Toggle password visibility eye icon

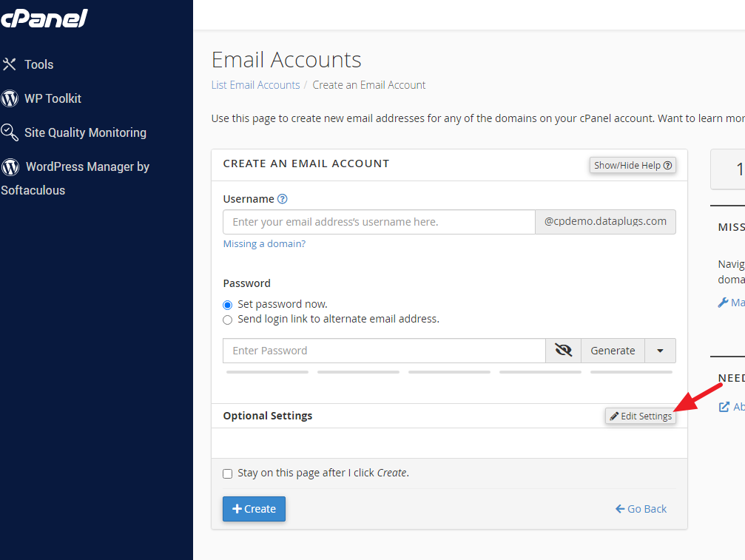point(564,351)
